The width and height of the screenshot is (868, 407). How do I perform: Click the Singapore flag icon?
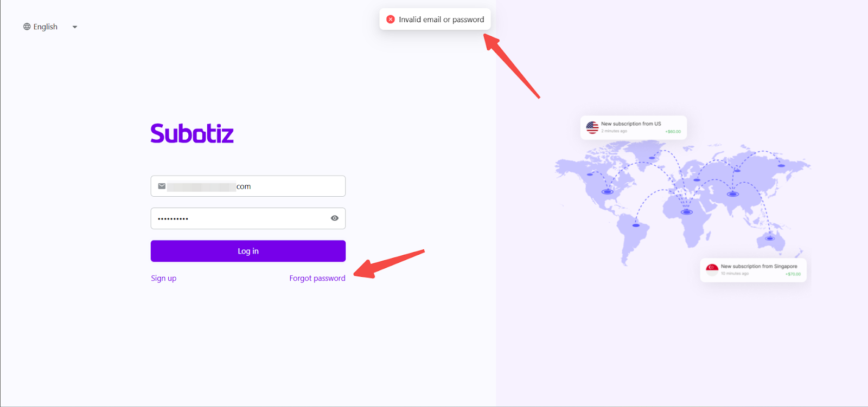pyautogui.click(x=712, y=269)
